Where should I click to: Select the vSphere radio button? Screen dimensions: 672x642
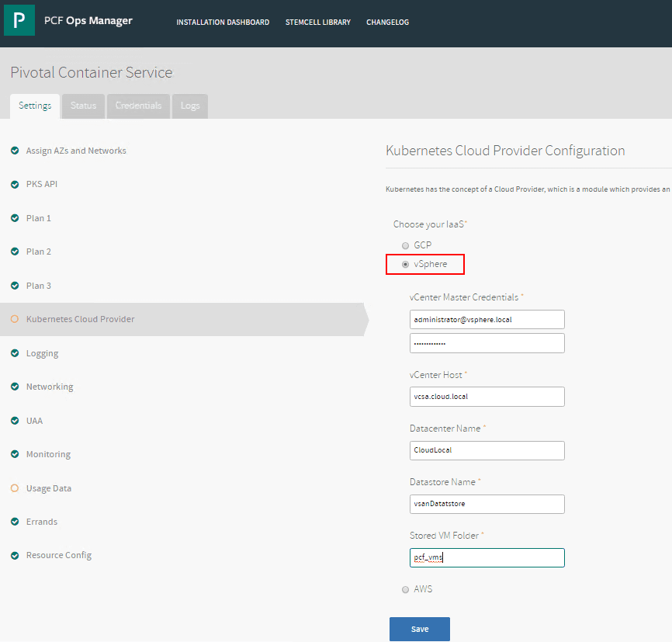405,265
